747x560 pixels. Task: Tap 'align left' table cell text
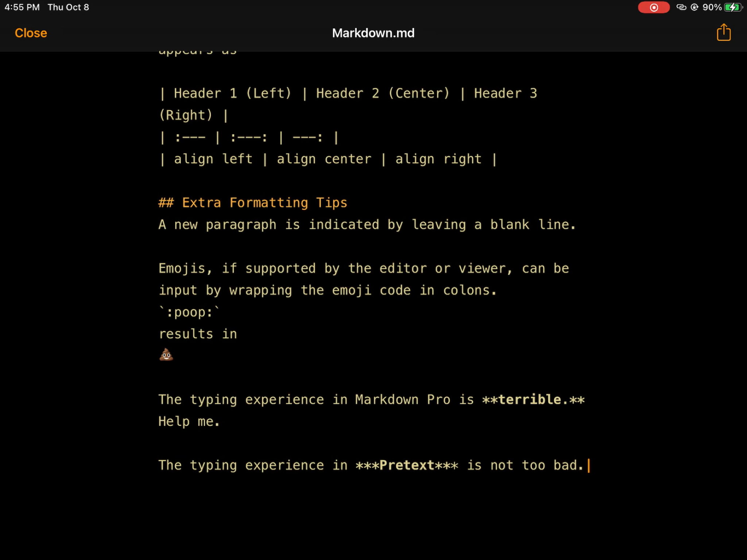(x=213, y=159)
